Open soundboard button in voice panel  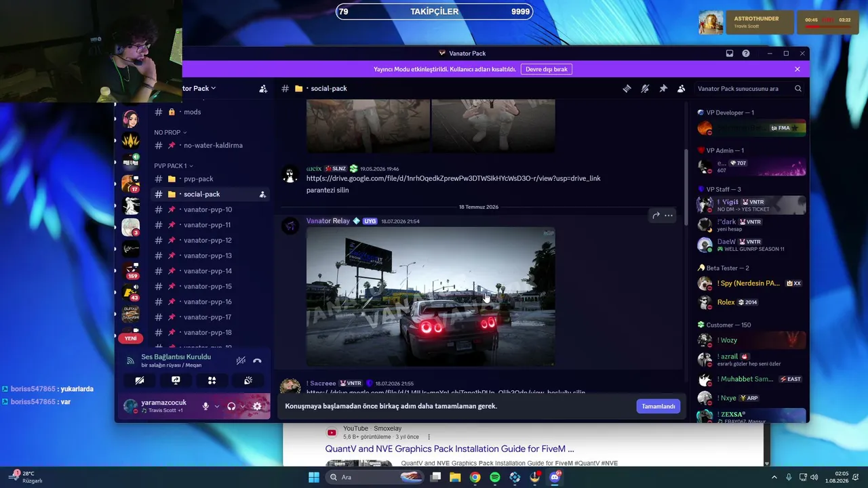tap(248, 381)
